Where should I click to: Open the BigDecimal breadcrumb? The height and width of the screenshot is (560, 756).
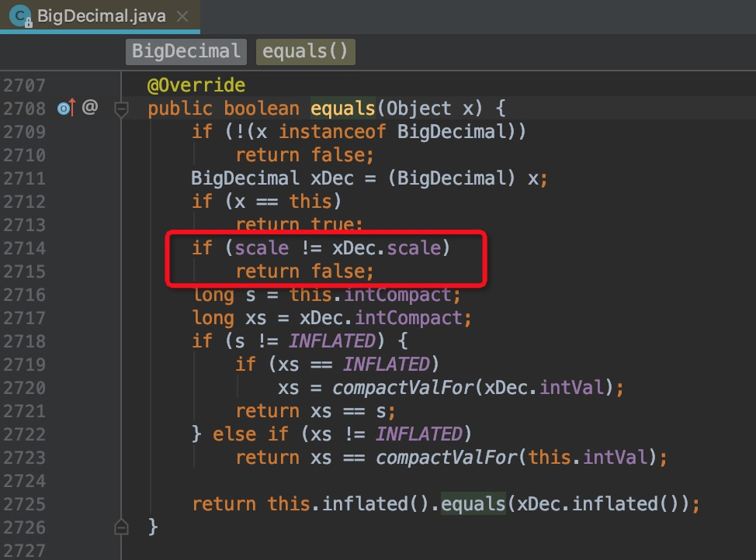(x=186, y=51)
